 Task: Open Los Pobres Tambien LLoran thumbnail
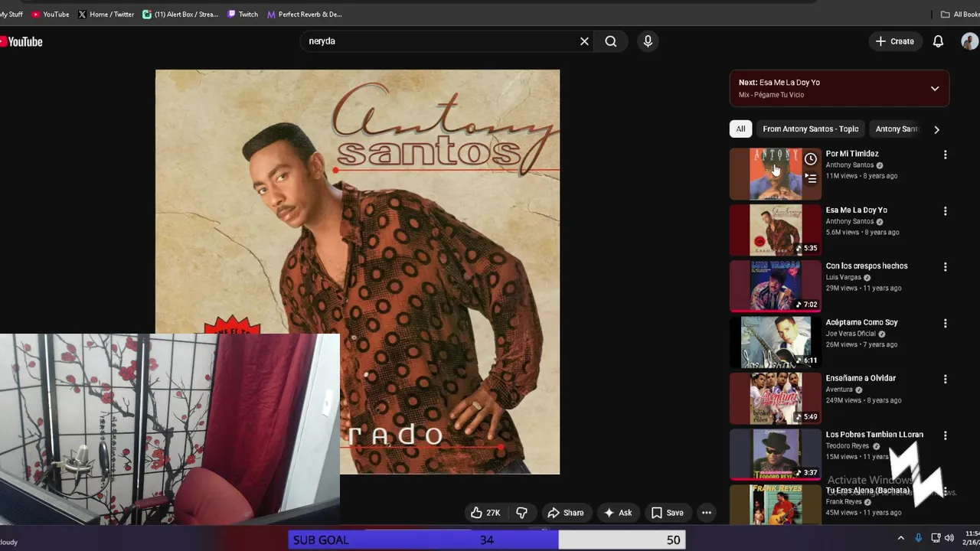coord(775,455)
